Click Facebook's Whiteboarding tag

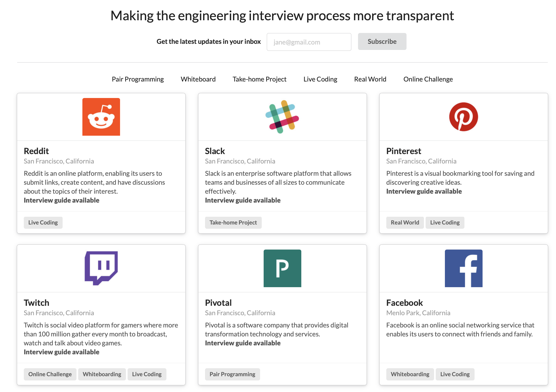coord(410,374)
